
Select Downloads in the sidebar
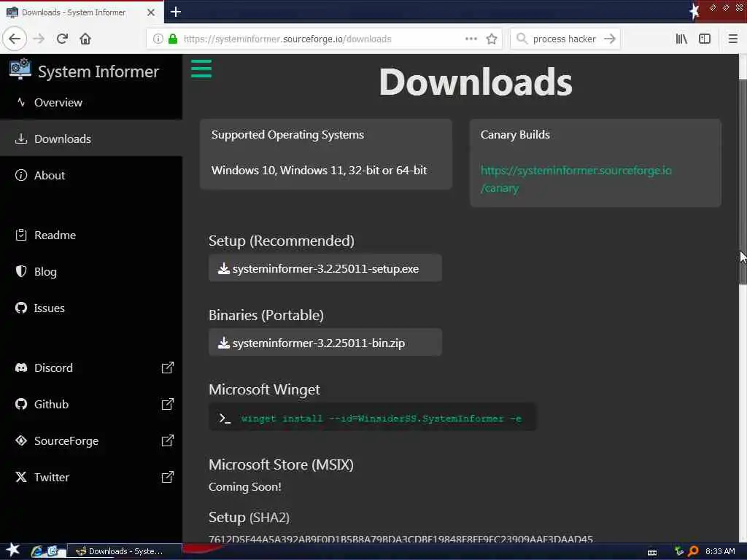[91, 139]
